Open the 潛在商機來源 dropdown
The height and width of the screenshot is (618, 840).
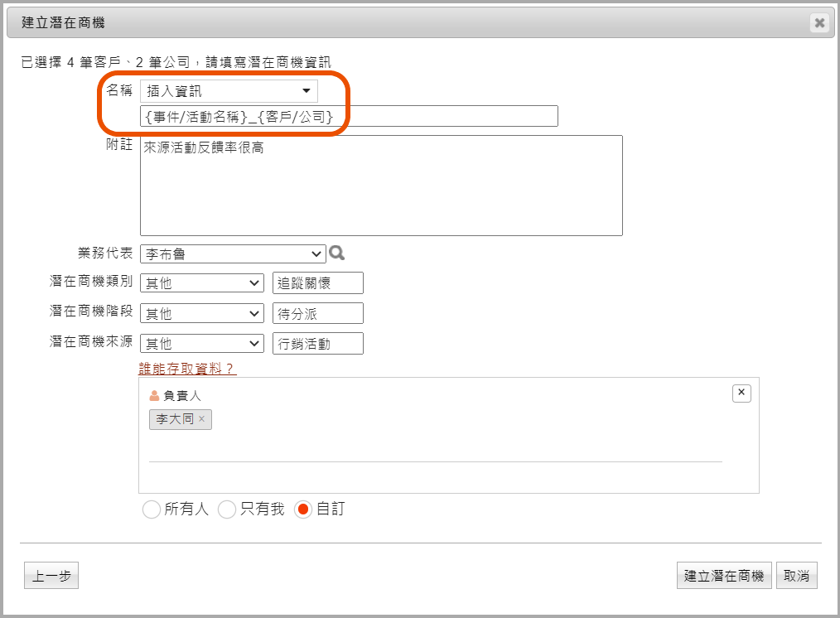[x=201, y=343]
